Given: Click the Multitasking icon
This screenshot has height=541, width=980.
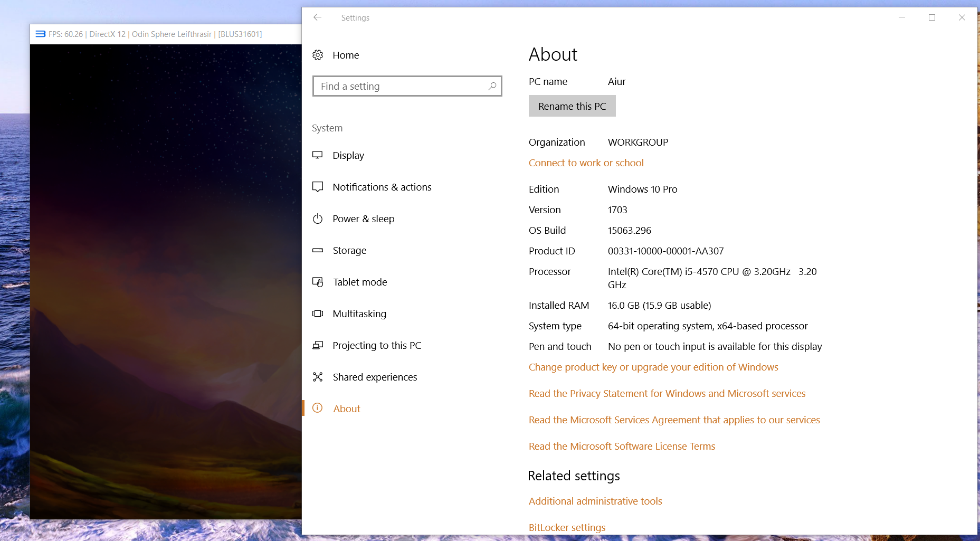Looking at the screenshot, I should (318, 314).
